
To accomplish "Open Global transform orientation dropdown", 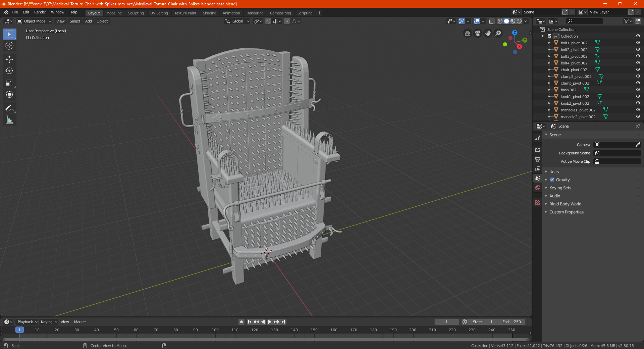I will (237, 21).
